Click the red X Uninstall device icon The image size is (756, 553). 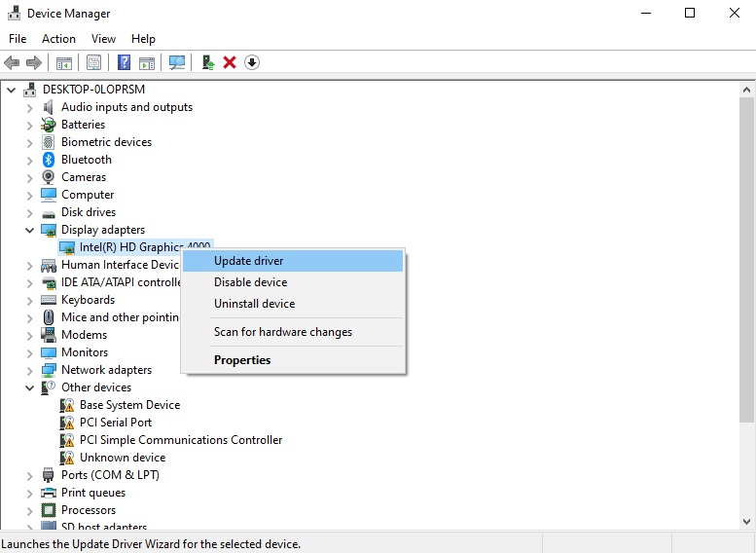(x=230, y=62)
